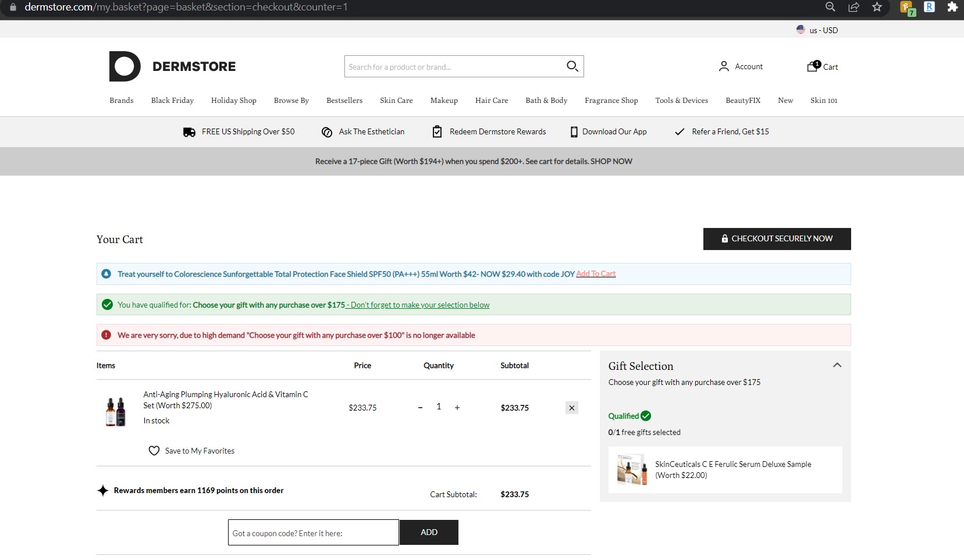Image resolution: width=964 pixels, height=560 pixels.
Task: Click the coupon code input field
Action: (313, 532)
